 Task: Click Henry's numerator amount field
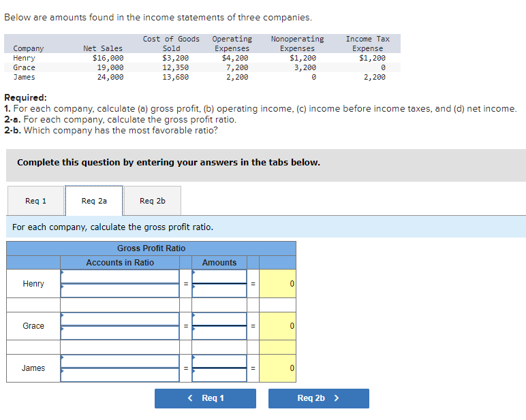pyautogui.click(x=219, y=276)
